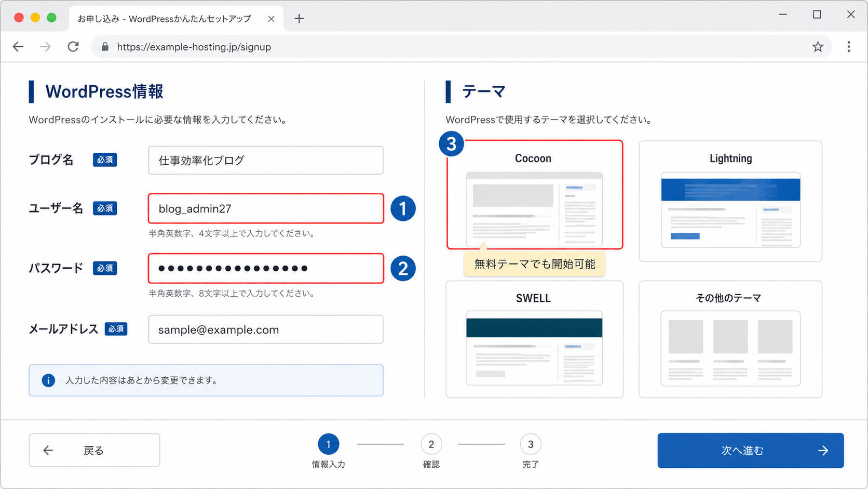Screen dimensions: 868x489
Task: Select the その他のテーマ card
Action: pos(730,339)
